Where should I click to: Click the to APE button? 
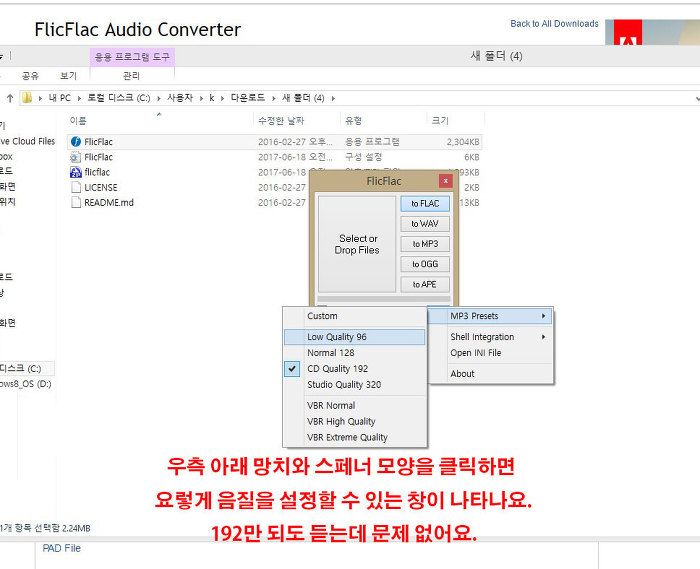(x=425, y=284)
